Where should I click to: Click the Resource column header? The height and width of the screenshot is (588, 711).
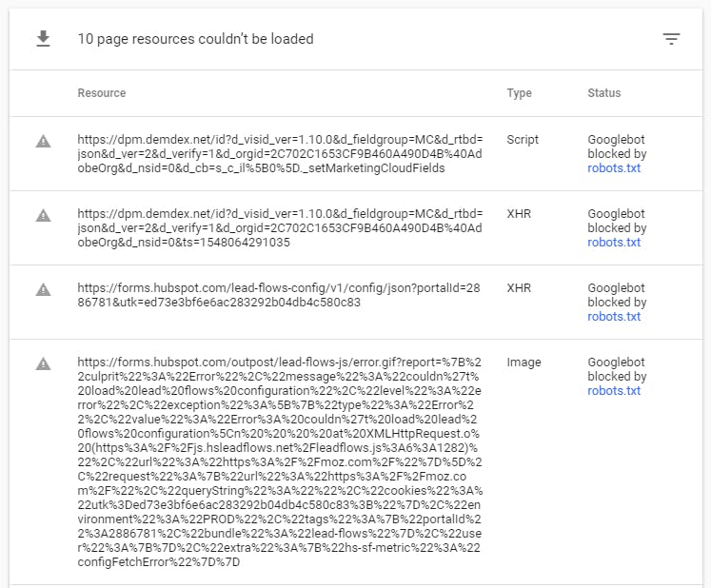click(102, 93)
